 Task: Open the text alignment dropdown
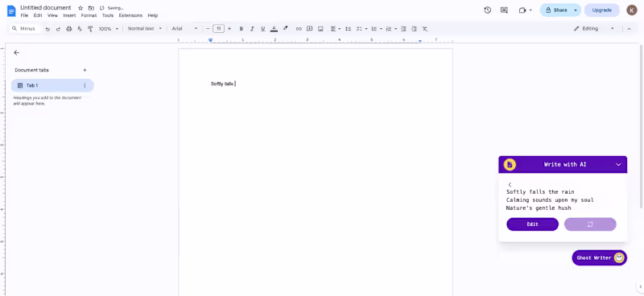tap(335, 29)
